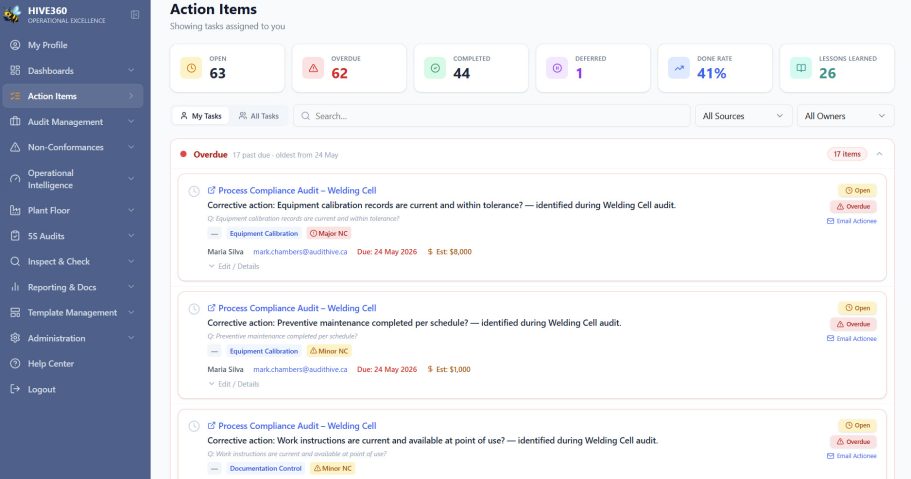Screen dimensions: 911x479
Task: Click Open status badge on equipment calibration task
Action: pyautogui.click(x=858, y=190)
